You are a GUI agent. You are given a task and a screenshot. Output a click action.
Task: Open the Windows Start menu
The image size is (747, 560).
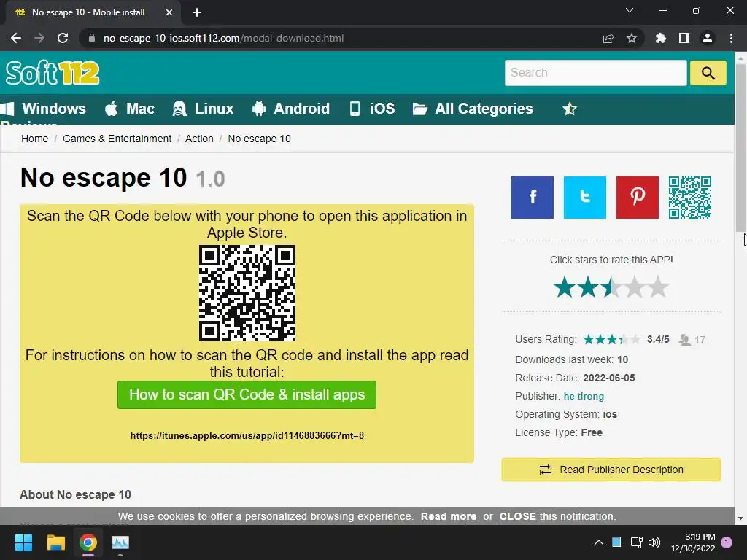23,542
